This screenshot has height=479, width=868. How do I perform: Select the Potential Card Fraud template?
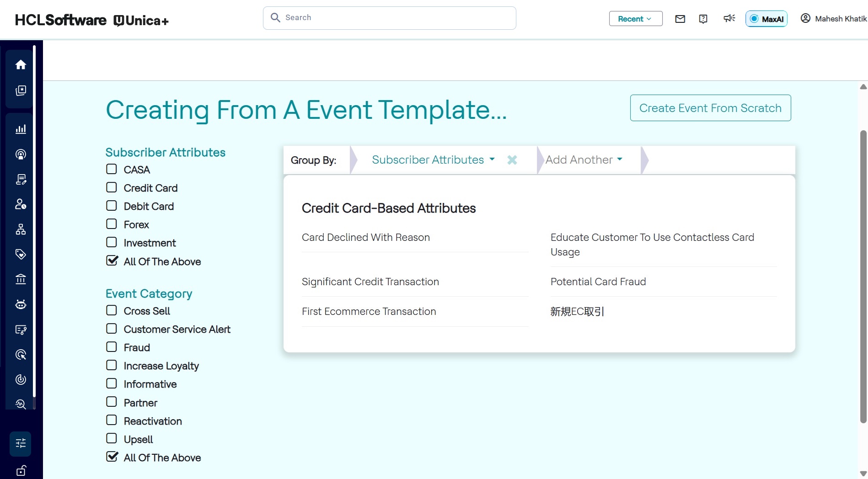(598, 282)
